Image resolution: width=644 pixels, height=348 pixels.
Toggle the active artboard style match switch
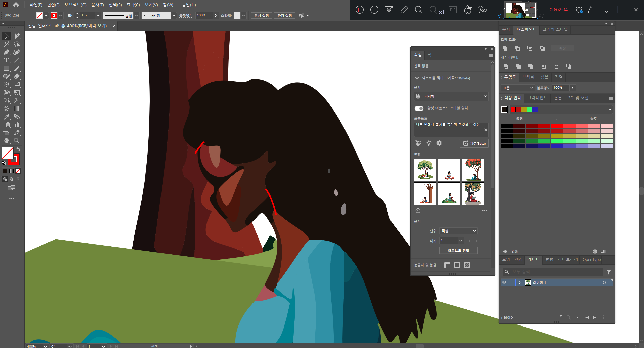tap(419, 108)
